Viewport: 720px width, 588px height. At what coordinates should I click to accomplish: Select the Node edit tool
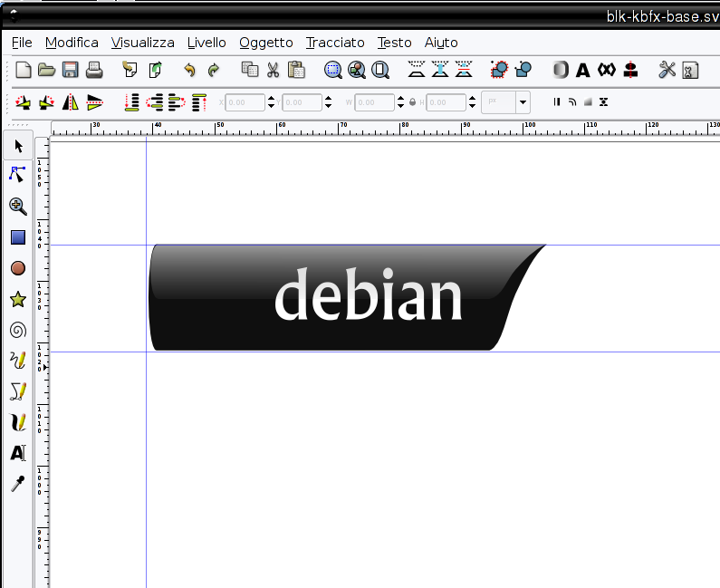[x=17, y=174]
